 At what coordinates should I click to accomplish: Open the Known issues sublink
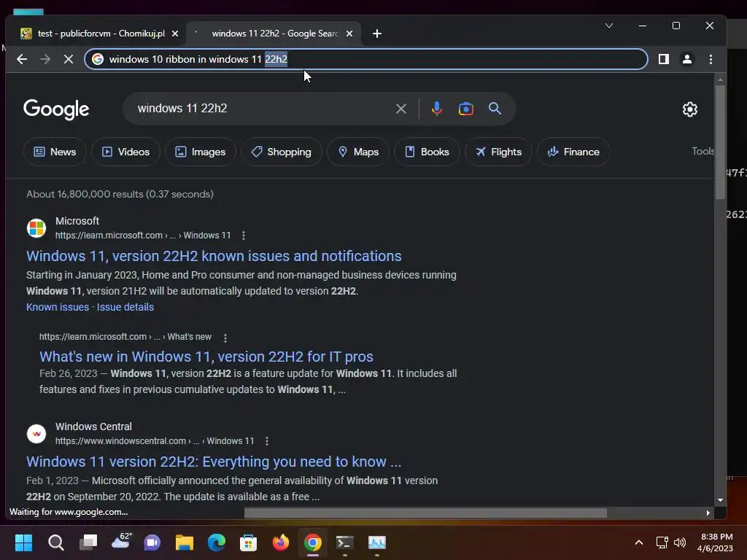(x=58, y=307)
